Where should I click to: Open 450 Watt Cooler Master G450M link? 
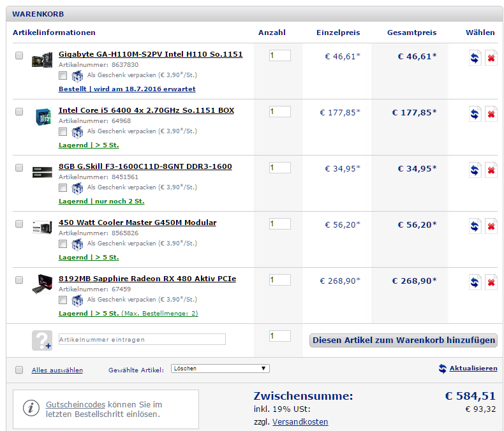138,223
